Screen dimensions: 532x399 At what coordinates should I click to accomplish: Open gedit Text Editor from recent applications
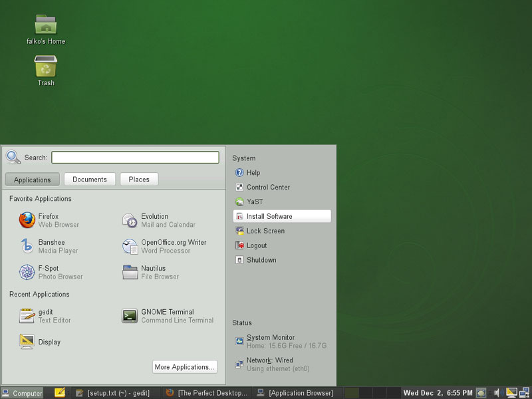pyautogui.click(x=45, y=316)
